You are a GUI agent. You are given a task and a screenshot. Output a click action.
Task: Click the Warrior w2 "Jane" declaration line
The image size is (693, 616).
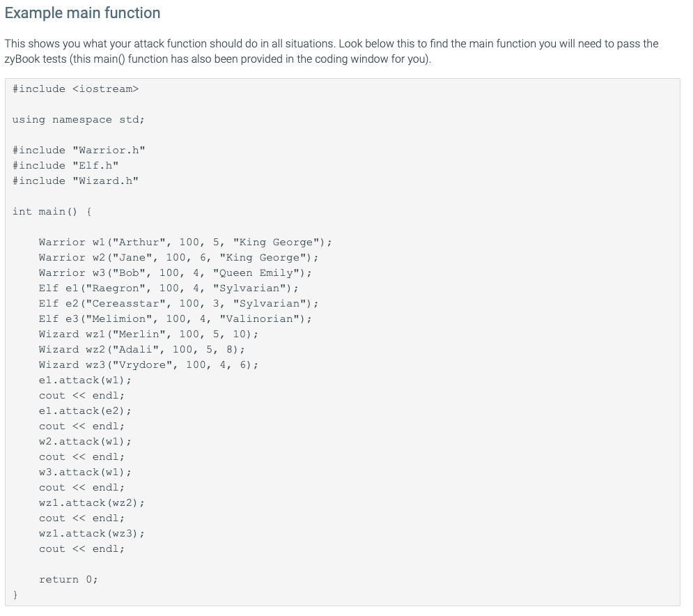click(178, 258)
